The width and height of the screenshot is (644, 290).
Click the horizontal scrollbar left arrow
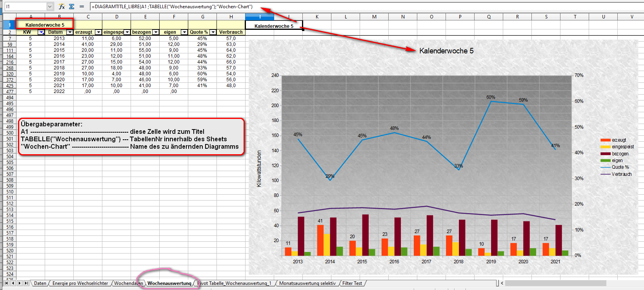502,283
